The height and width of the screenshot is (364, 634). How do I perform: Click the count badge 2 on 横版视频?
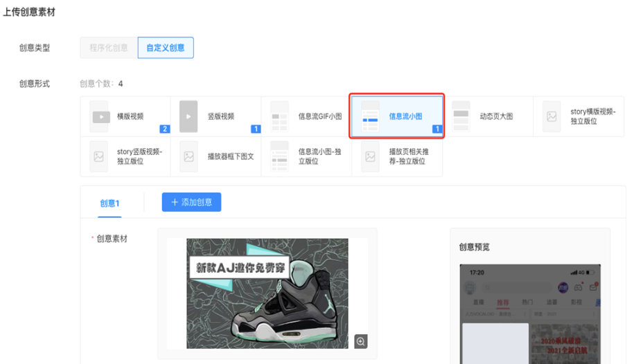coord(165,129)
